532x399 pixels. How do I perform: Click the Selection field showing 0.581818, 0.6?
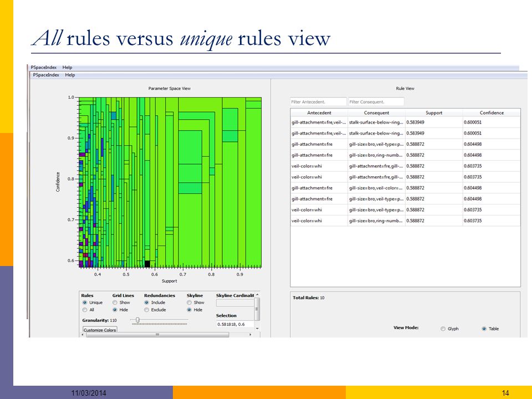pos(235,324)
